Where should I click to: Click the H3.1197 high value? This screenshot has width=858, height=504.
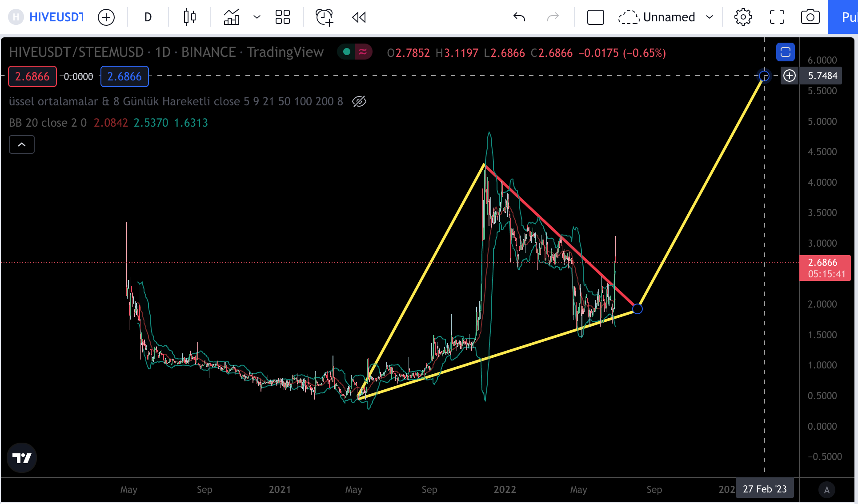(457, 53)
